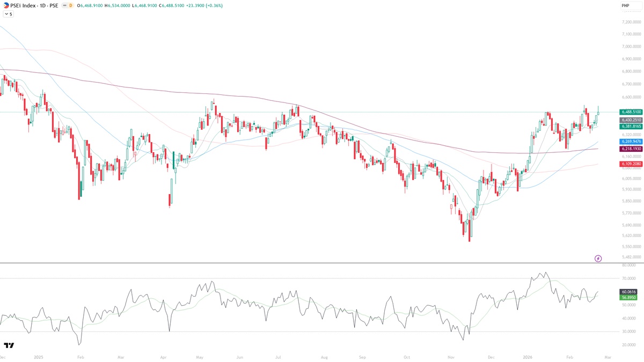Open the 1D timeframe selector
Image resolution: width=644 pixels, height=362 pixels.
[x=44, y=6]
